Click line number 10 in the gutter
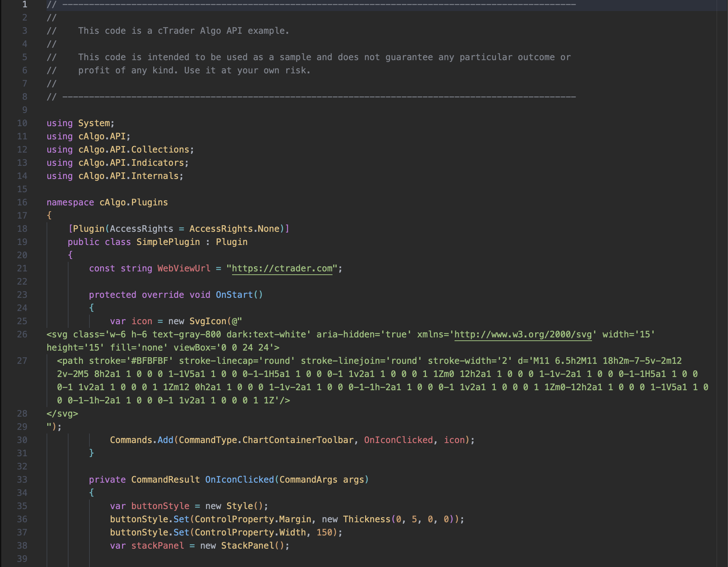Screen dimensions: 728x567 tap(23, 123)
